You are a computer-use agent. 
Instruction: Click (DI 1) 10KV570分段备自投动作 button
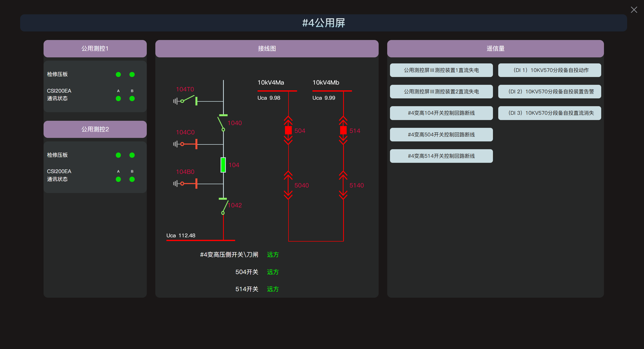(549, 70)
